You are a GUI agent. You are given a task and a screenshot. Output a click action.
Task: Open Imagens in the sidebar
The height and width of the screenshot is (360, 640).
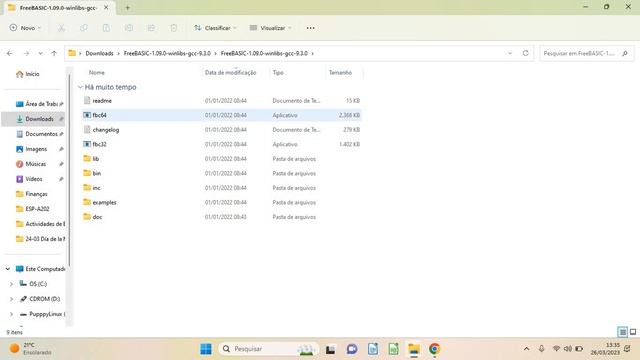tap(36, 149)
